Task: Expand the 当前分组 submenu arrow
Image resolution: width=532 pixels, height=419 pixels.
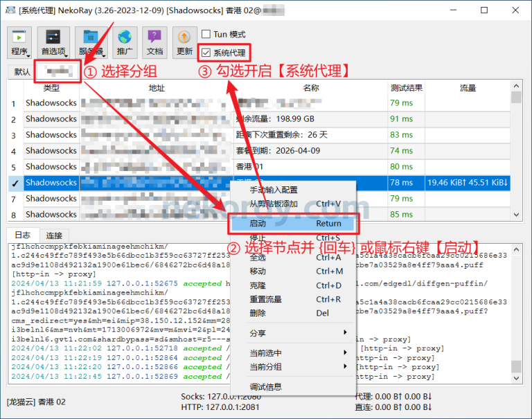Action: pyautogui.click(x=345, y=366)
